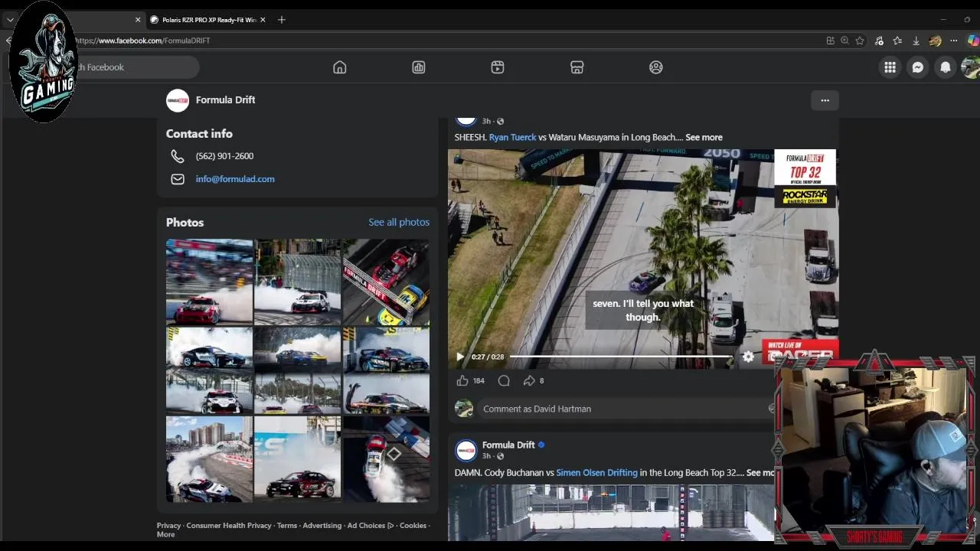Click the email envelope icon in Contact info
The image size is (980, 551).
point(178,179)
